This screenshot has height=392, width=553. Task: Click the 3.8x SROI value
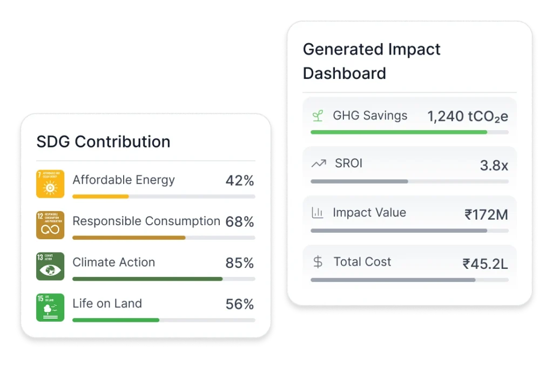[x=494, y=165]
